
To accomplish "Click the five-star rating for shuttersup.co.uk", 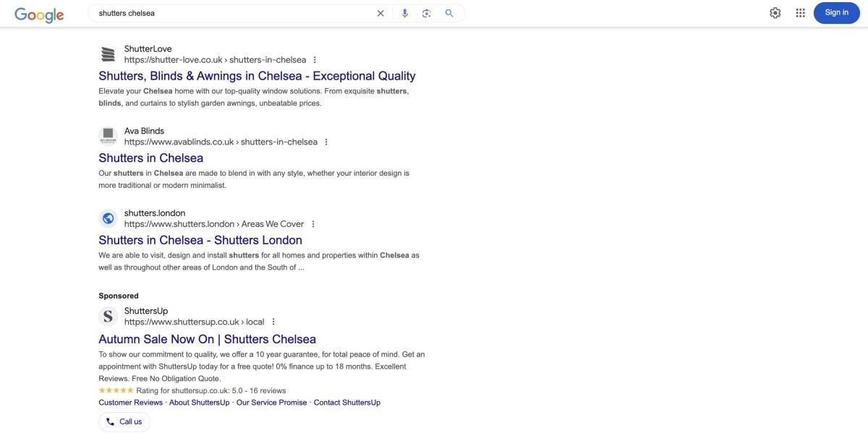I will (116, 390).
